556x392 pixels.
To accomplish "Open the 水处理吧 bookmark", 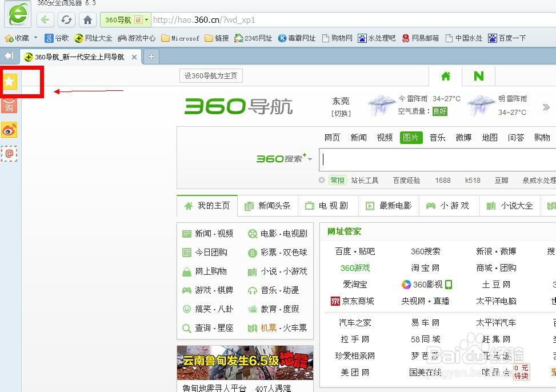I will [377, 38].
